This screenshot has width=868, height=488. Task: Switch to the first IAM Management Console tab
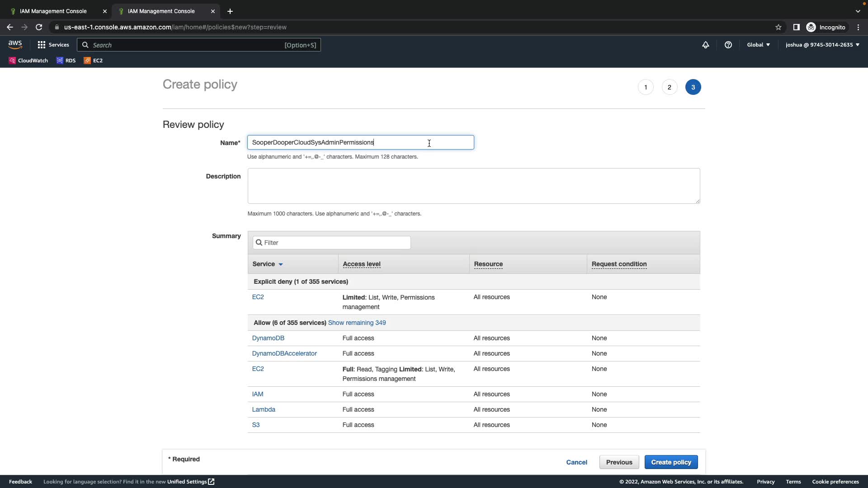[x=53, y=11]
